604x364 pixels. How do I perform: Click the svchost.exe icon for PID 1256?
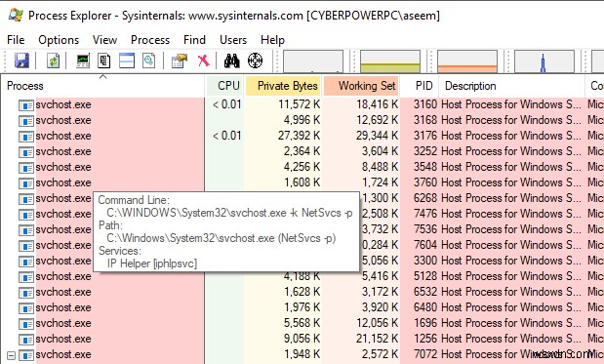(26, 340)
